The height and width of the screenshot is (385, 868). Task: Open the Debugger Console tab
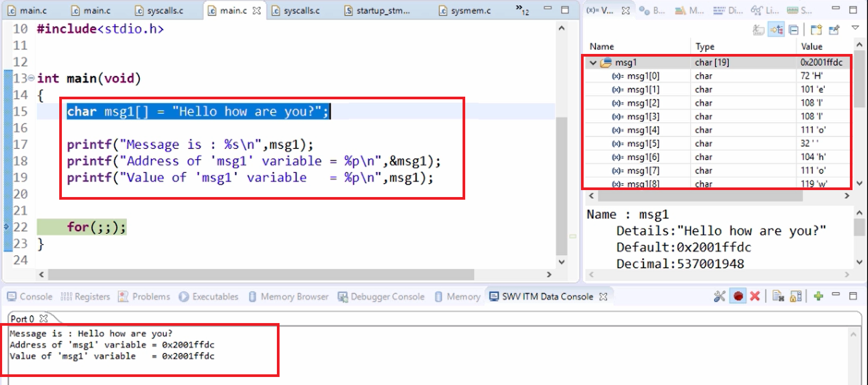(x=381, y=296)
